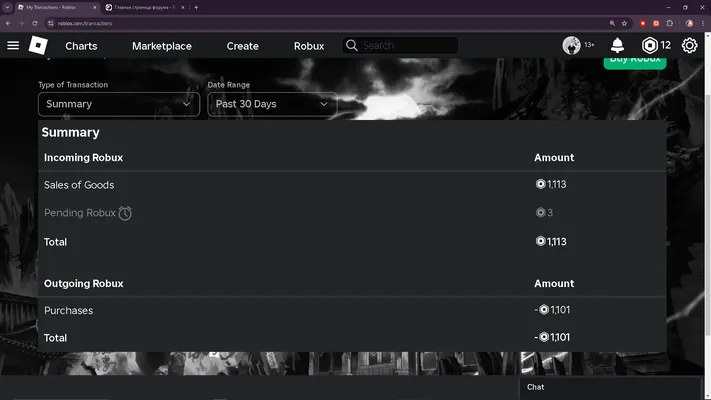Click the Pending Robux clock icon

click(125, 213)
